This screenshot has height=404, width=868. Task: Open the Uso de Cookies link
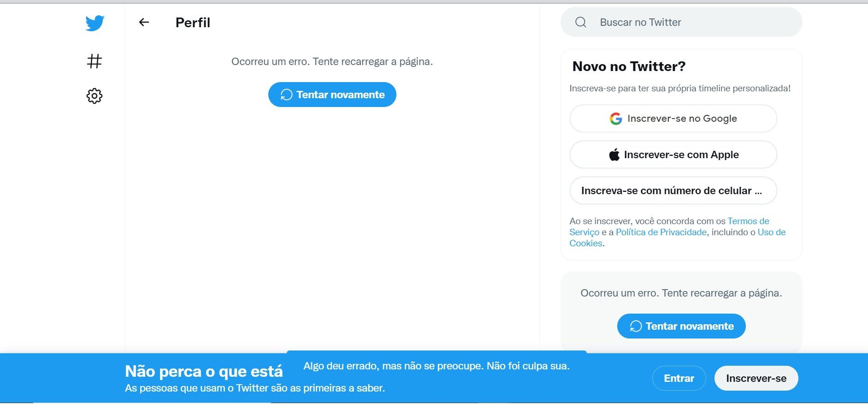tap(771, 232)
